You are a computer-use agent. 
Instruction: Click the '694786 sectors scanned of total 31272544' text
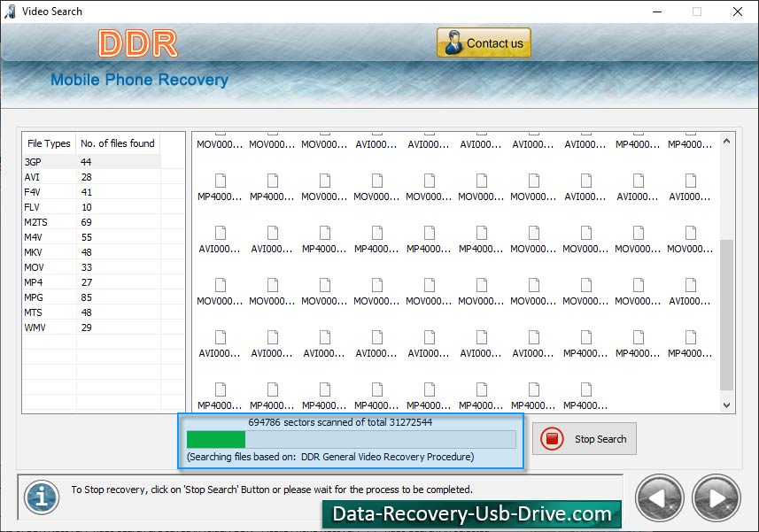[340, 421]
